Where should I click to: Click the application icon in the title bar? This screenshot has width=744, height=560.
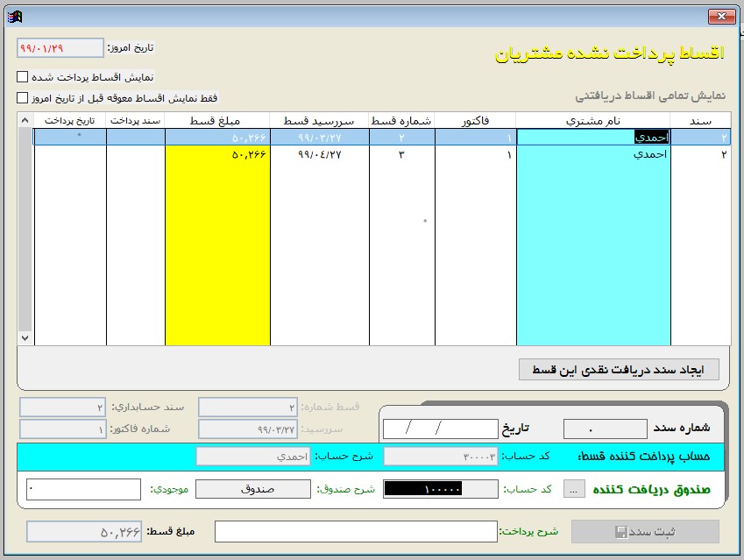point(14,16)
